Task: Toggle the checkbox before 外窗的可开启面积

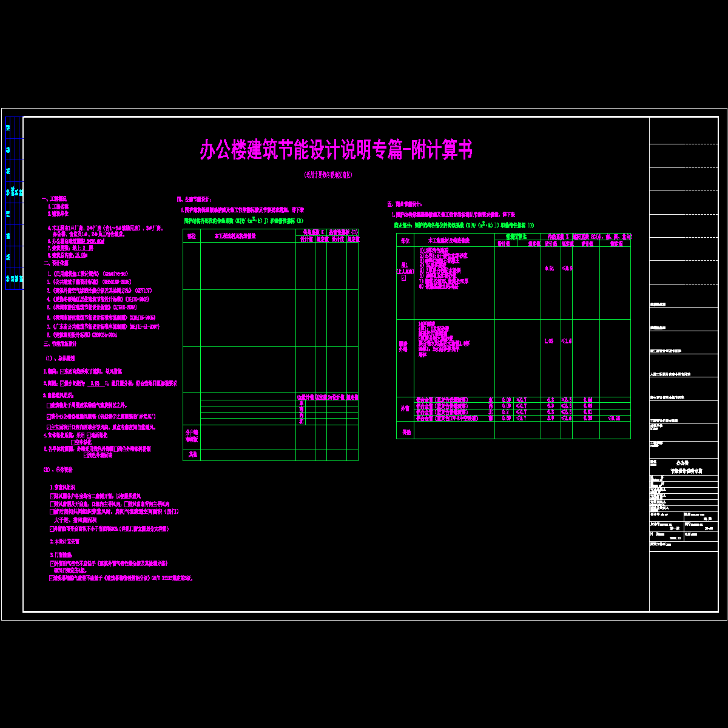Action: click(x=52, y=529)
